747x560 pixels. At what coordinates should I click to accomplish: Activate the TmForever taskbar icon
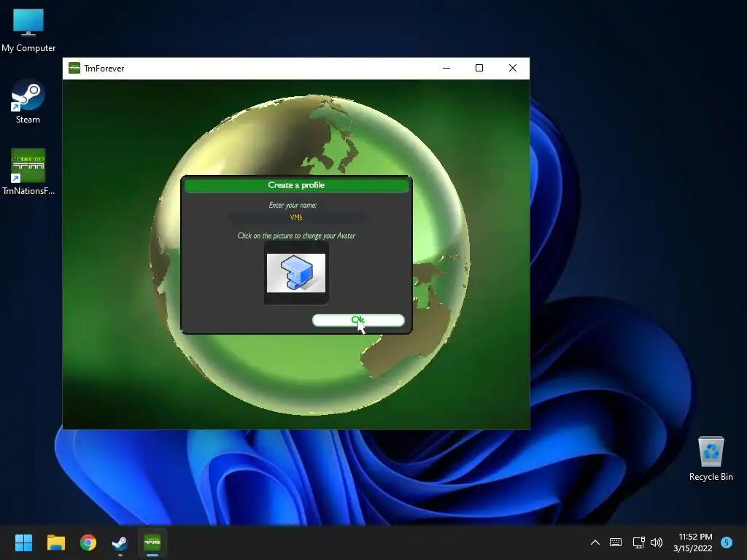152,542
